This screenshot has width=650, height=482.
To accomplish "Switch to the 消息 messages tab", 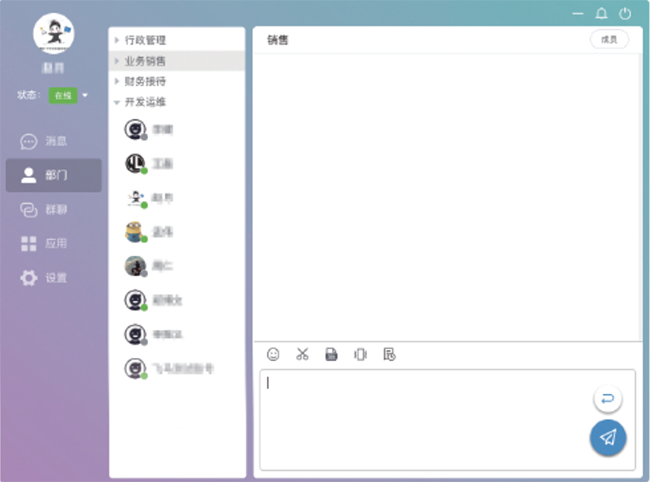I will click(x=54, y=141).
